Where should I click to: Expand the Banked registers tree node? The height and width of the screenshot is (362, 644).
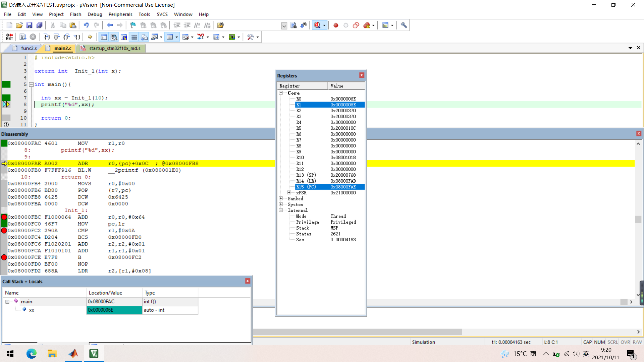[x=281, y=198]
